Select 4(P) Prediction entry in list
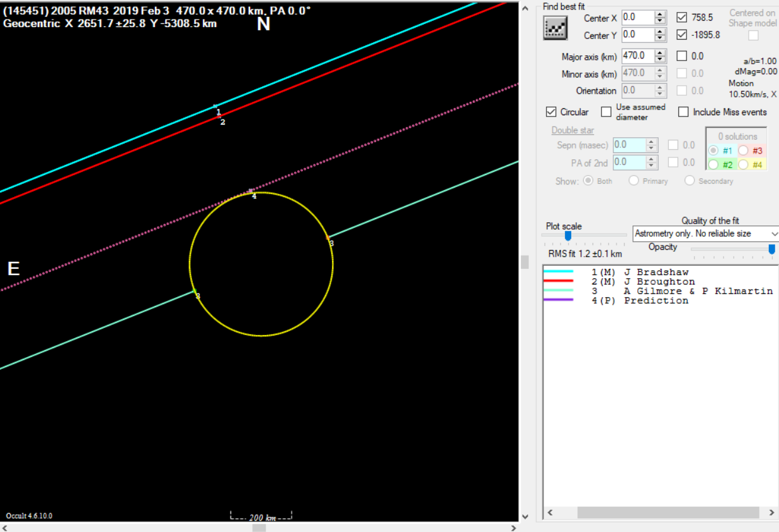The height and width of the screenshot is (532, 779). pyautogui.click(x=640, y=300)
